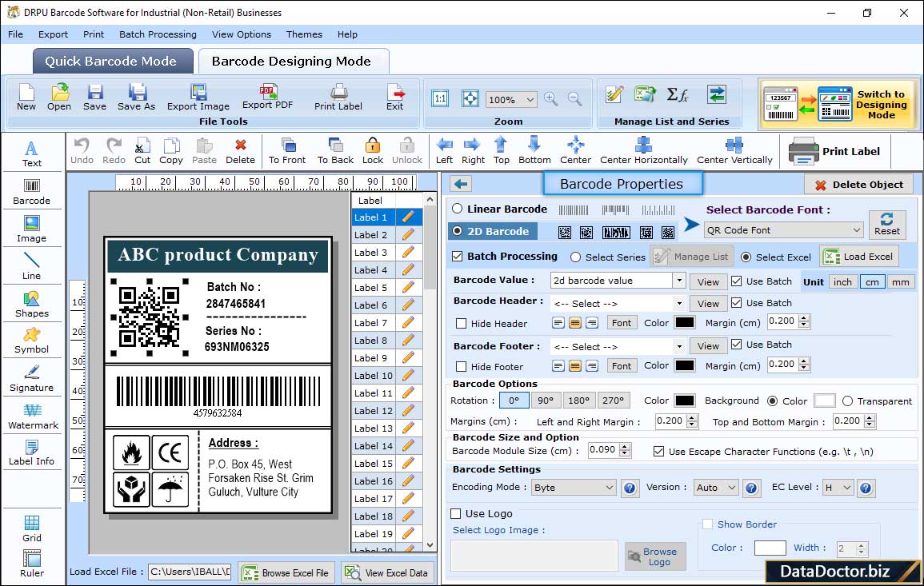Expand the Barcode Header select dropdown

tap(679, 303)
